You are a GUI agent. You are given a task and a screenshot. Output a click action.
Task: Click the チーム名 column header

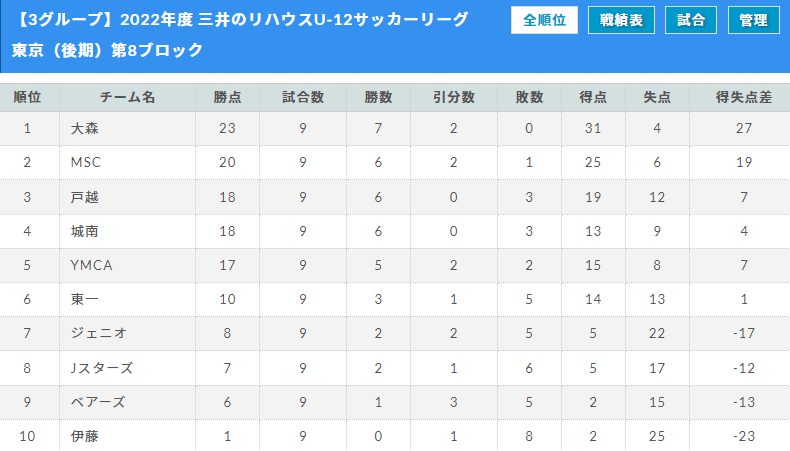127,97
